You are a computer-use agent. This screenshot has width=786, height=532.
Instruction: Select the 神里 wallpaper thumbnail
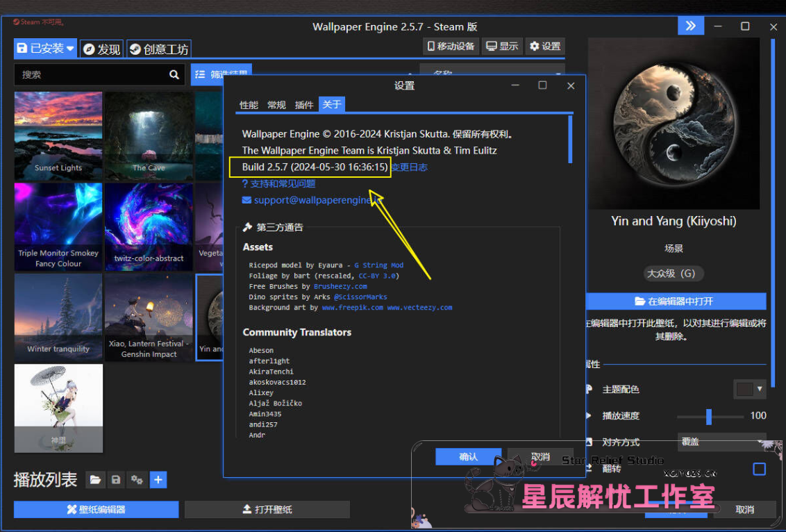click(58, 408)
